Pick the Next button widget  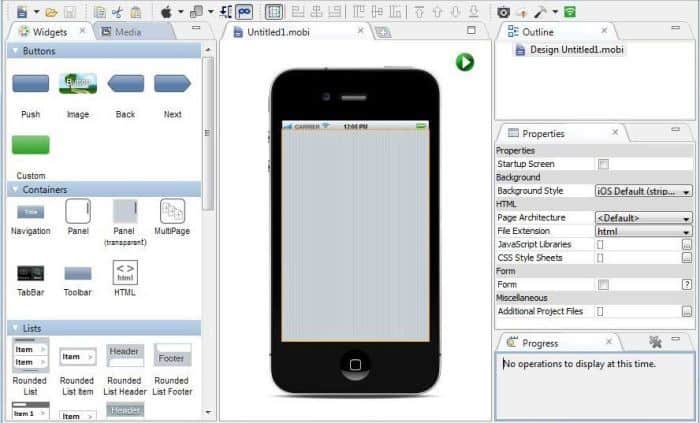point(172,84)
